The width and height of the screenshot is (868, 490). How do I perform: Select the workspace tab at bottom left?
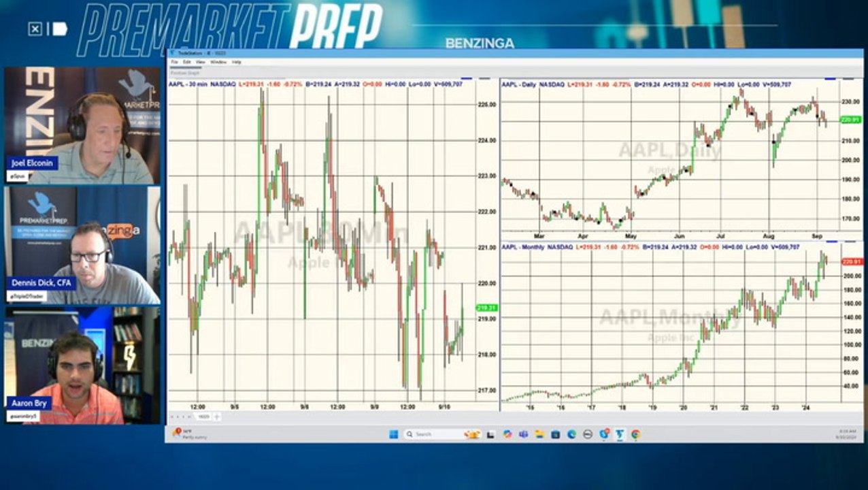pyautogui.click(x=203, y=416)
